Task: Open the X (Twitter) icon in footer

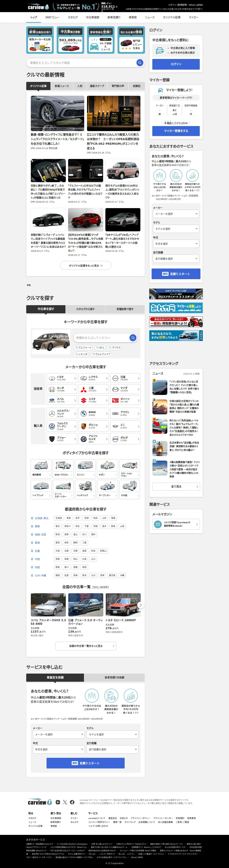Action: [x=65, y=802]
